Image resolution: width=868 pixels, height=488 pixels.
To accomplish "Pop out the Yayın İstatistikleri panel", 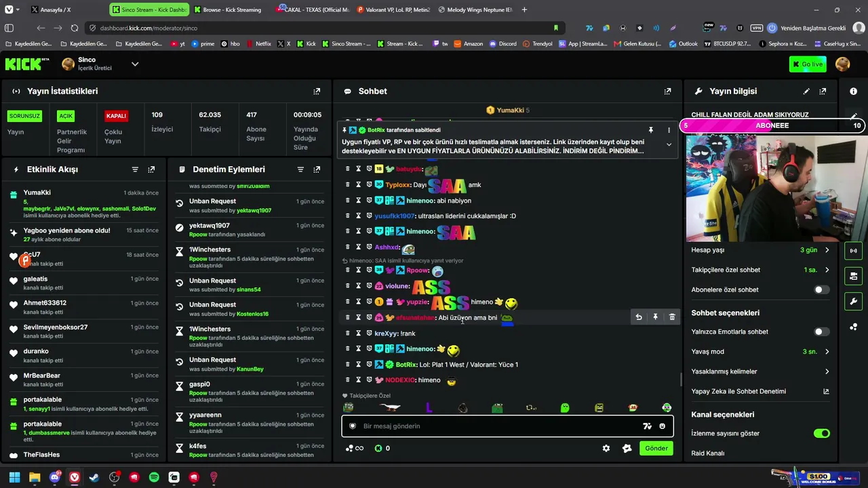I will pos(317,91).
